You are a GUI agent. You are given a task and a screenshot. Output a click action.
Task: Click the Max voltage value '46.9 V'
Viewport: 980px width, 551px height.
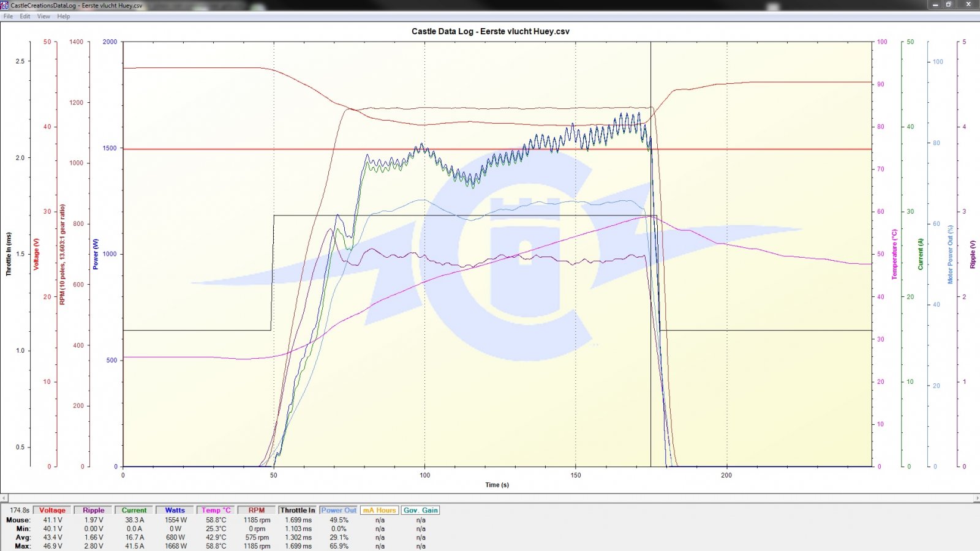coord(52,546)
